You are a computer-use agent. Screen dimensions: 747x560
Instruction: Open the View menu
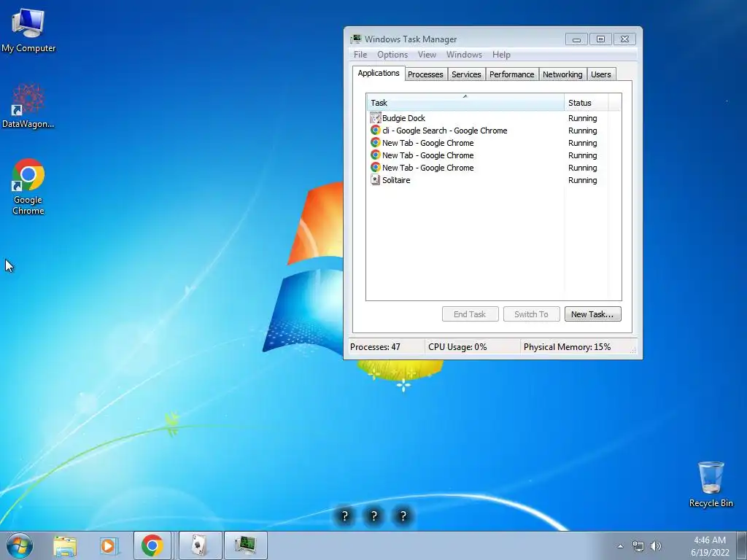(427, 54)
